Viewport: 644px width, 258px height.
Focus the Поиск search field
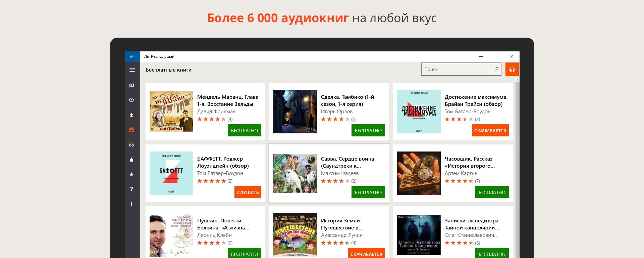tap(461, 69)
